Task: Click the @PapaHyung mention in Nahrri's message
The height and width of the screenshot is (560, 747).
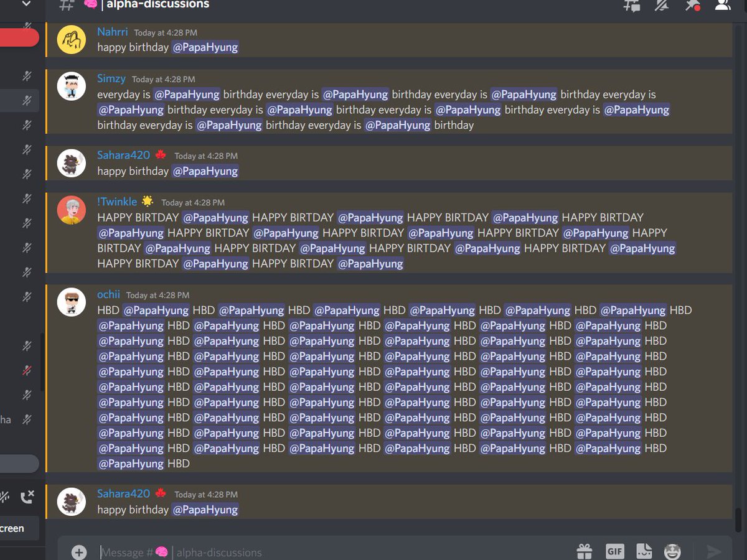Action: tap(205, 47)
